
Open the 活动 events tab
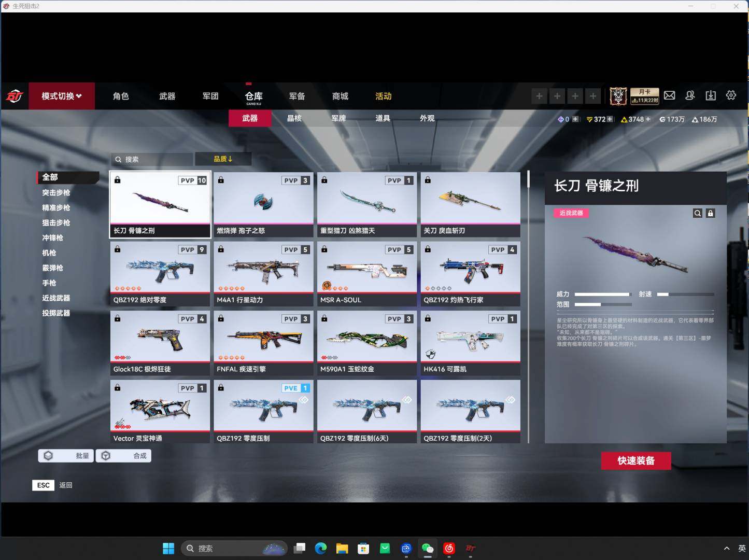(384, 96)
